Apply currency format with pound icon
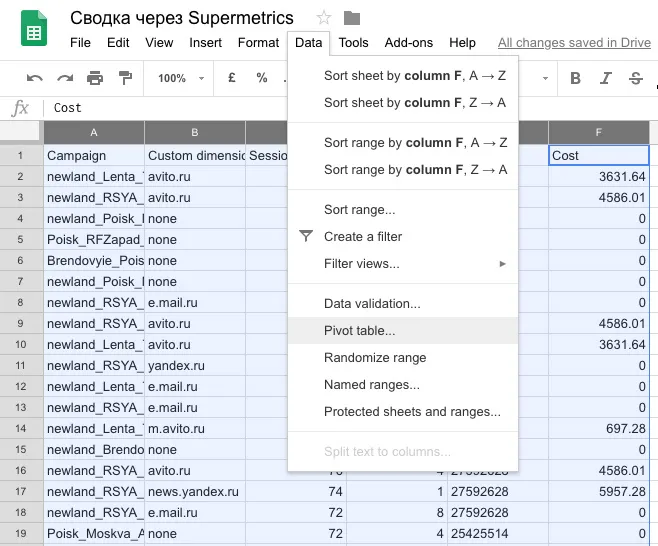The image size is (658, 546). pos(232,78)
